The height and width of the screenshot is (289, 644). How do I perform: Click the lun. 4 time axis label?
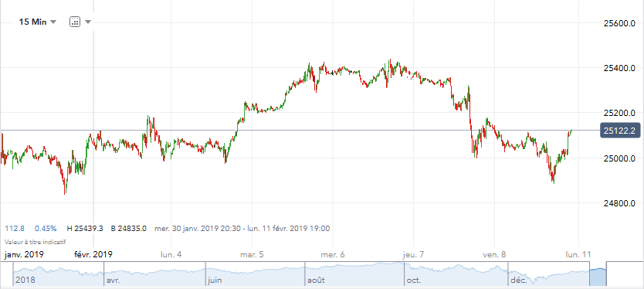(171, 254)
